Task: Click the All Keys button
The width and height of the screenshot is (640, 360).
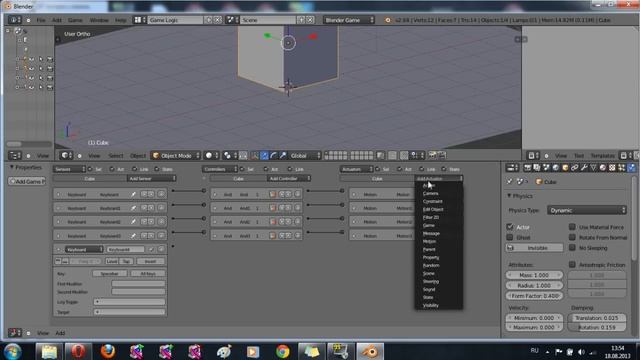Action: click(x=148, y=273)
